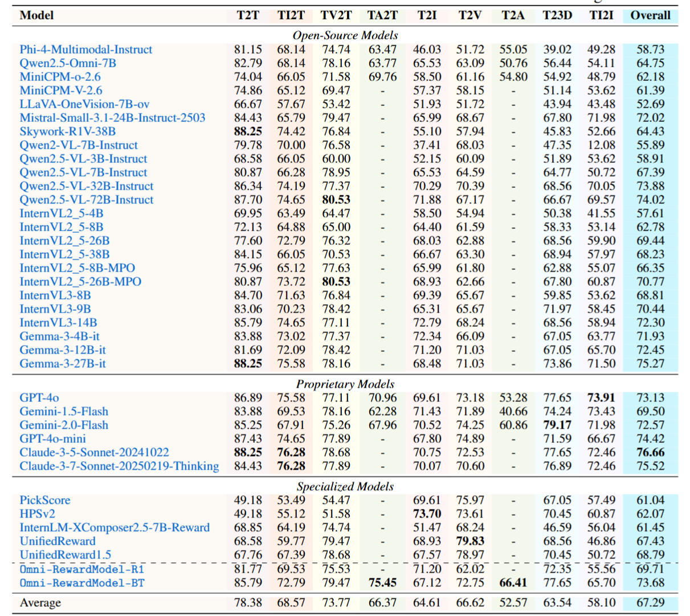Select the Gemini-2.0-Flash link
This screenshot has width=690, height=616.
pyautogui.click(x=64, y=425)
